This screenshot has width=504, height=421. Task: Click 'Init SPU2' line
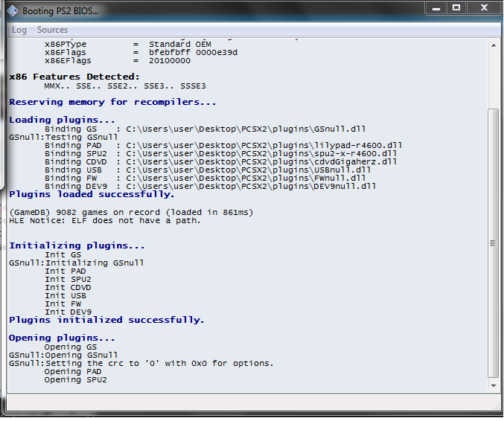click(68, 280)
